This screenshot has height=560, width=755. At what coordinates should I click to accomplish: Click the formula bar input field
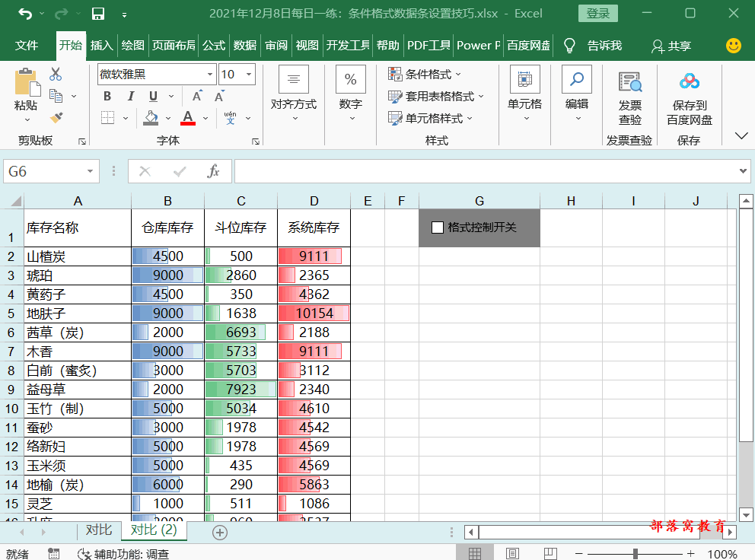pyautogui.click(x=486, y=171)
